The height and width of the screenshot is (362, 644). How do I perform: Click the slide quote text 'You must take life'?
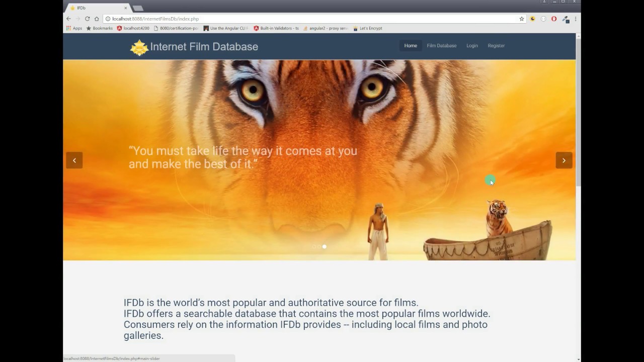(243, 157)
